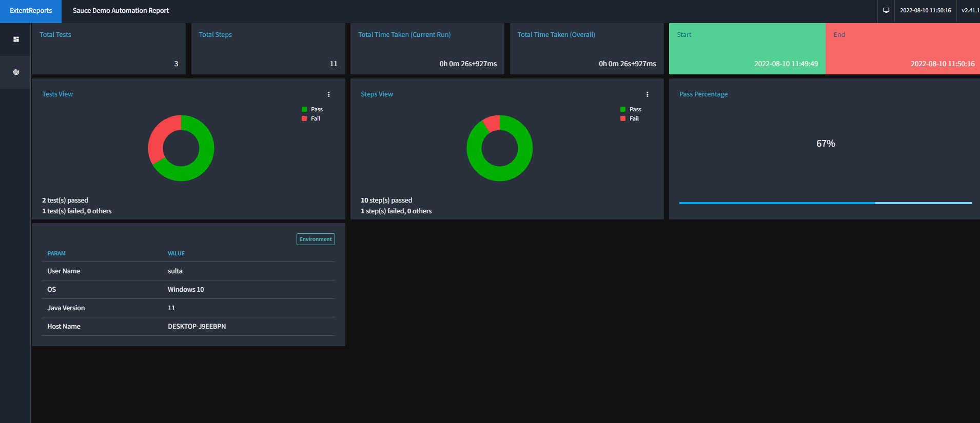
Task: Click the "2 test(s) passed" text
Action: point(65,200)
